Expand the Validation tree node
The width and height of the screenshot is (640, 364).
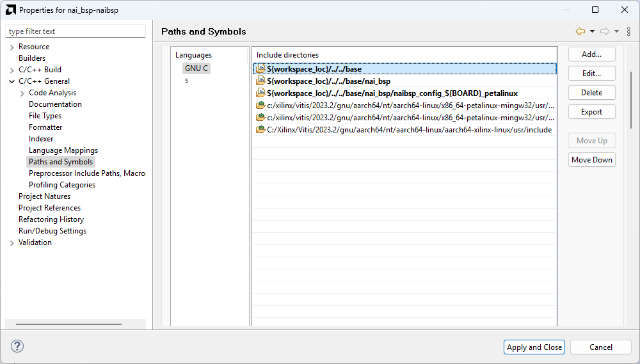(12, 243)
